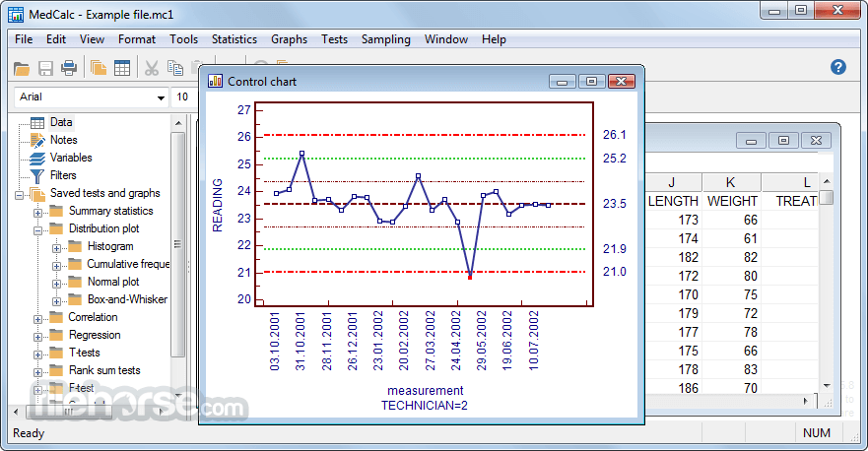Image resolution: width=868 pixels, height=451 pixels.
Task: Select Notes in the contents tree
Action: 64,140
